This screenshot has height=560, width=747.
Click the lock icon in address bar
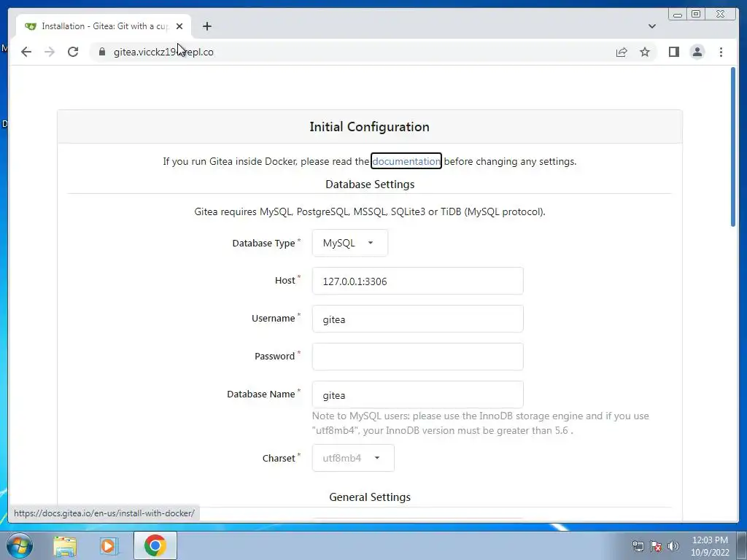[x=102, y=52]
